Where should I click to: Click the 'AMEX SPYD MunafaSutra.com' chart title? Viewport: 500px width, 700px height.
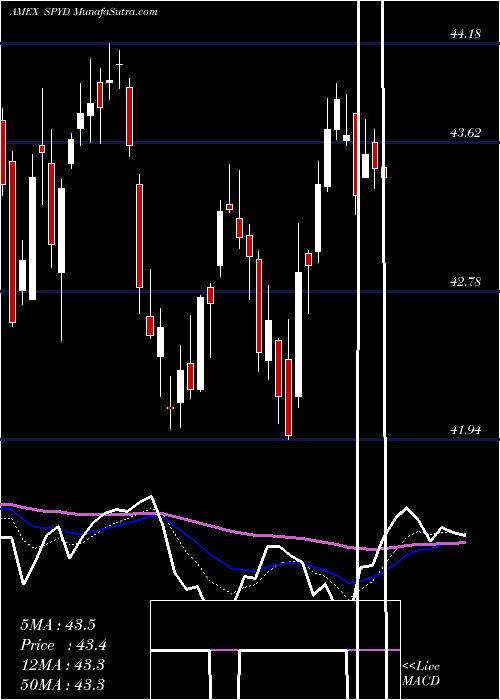coord(83,12)
